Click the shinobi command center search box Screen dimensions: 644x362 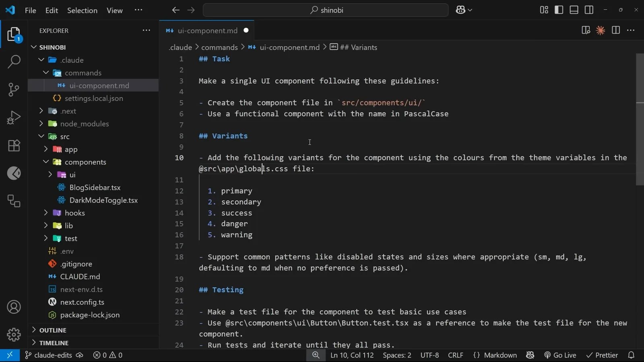(x=326, y=10)
